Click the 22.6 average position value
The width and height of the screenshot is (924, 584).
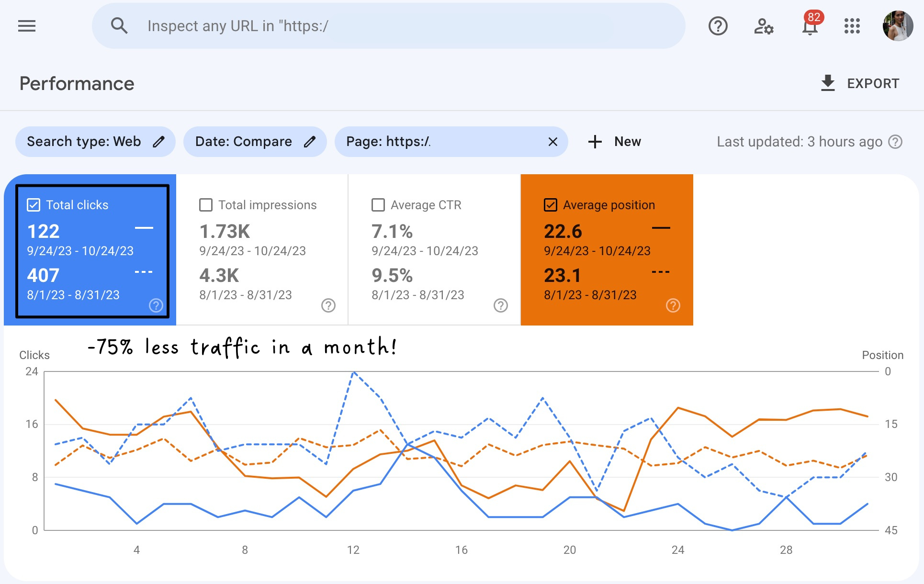(x=563, y=232)
